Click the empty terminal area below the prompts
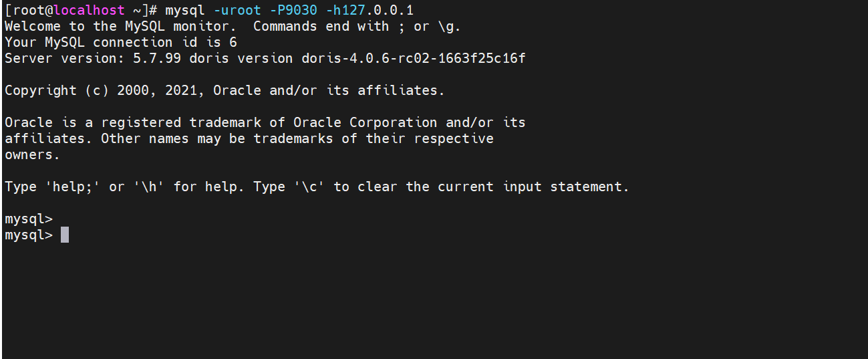Viewport: 868px width, 359px height. click(x=434, y=301)
